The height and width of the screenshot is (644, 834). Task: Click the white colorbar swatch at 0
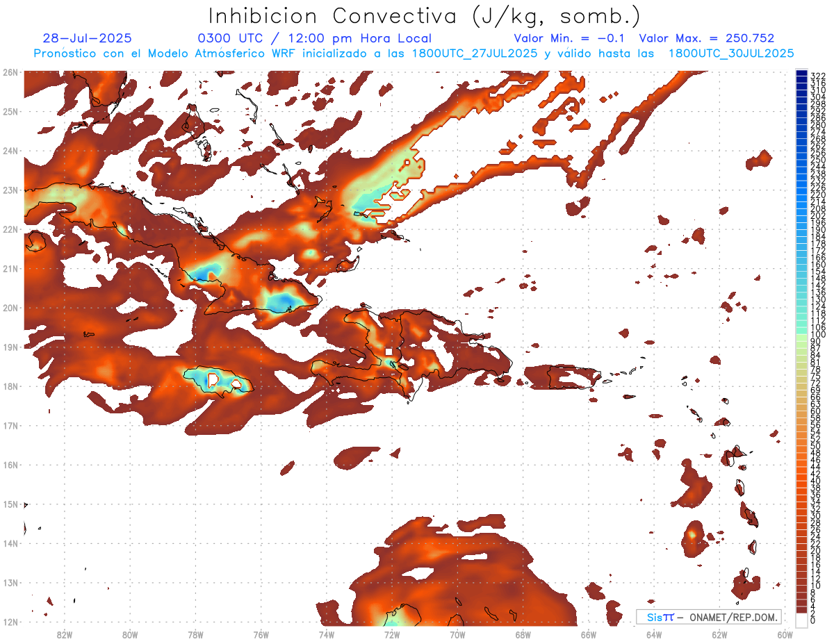[x=802, y=620]
